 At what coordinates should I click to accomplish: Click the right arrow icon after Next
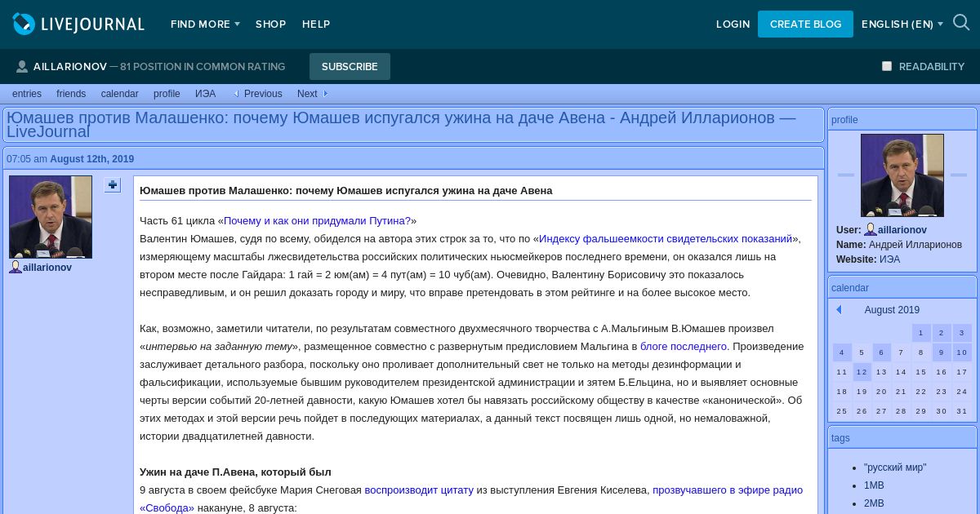tap(325, 94)
